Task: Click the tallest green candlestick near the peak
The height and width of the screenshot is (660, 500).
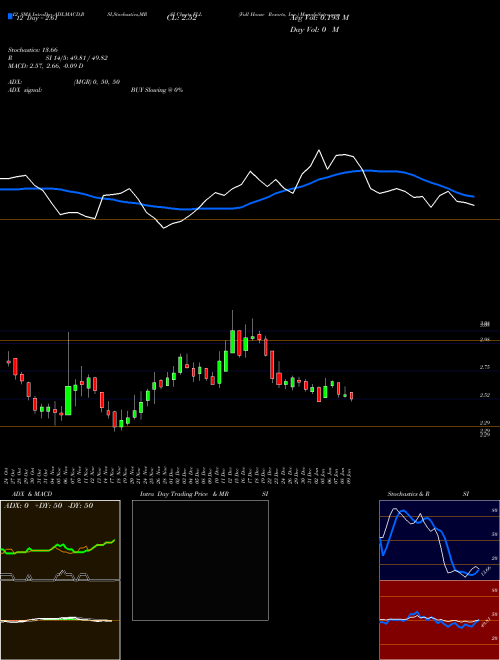Action: click(x=232, y=341)
